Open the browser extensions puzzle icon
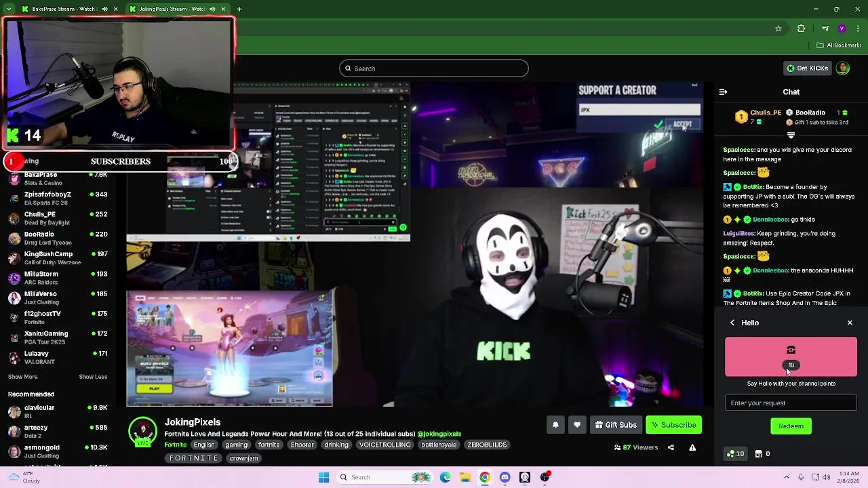 [x=802, y=28]
